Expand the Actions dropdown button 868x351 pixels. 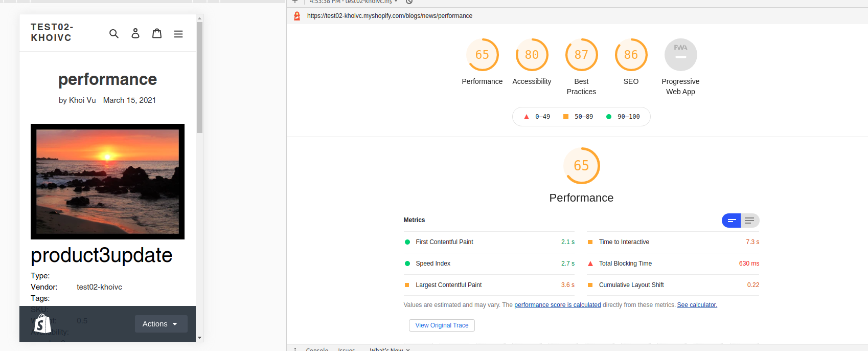(x=161, y=324)
